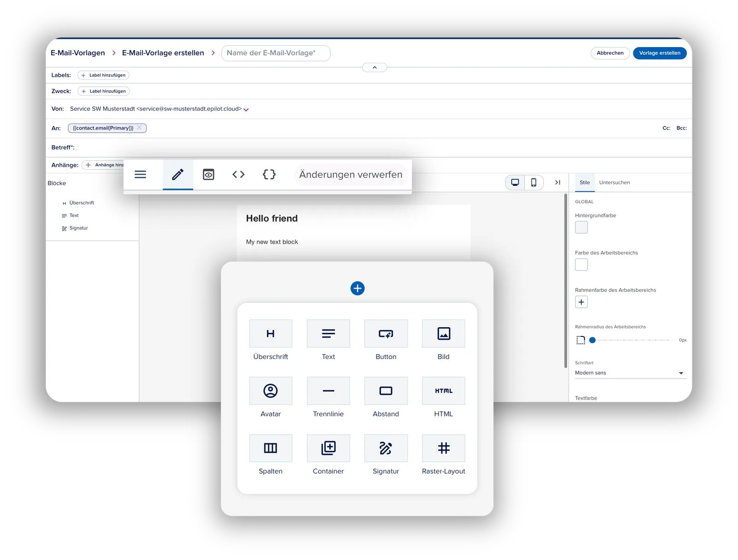Click the blue plus add-block button
The width and height of the screenshot is (738, 560).
(357, 289)
